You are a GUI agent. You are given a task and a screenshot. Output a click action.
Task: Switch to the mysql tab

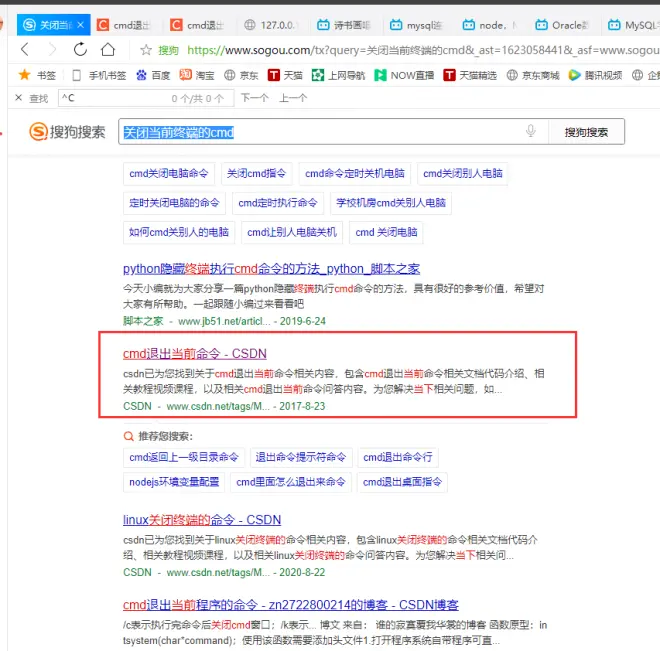[417, 25]
